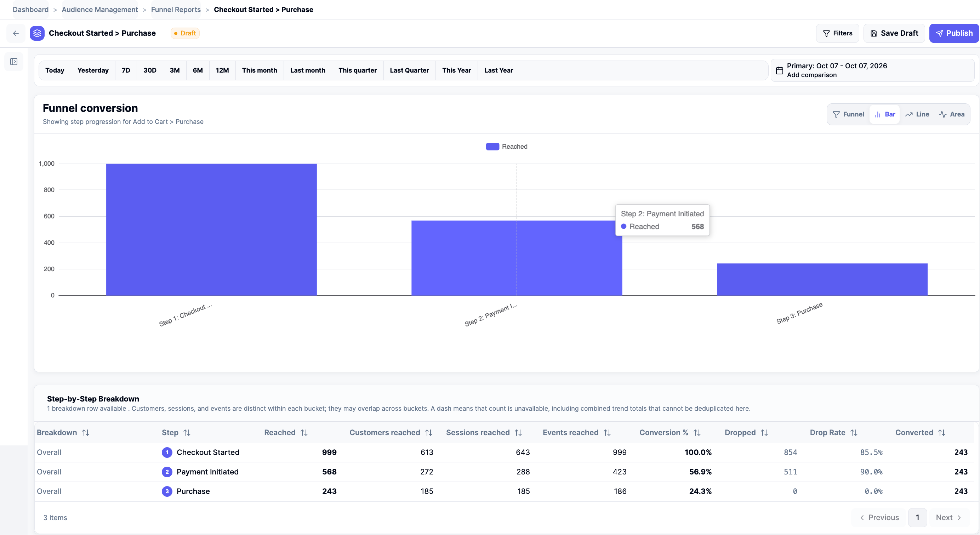Click the calendar icon beside the date range

(780, 70)
